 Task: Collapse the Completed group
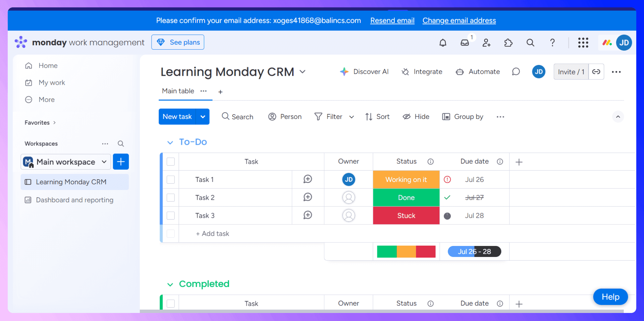click(x=170, y=284)
